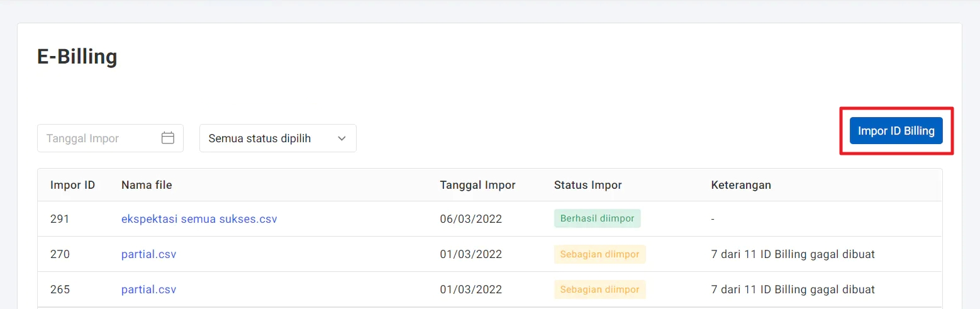The height and width of the screenshot is (309, 980).
Task: Click the calendar icon in Tanggal Impor field
Action: (x=167, y=138)
